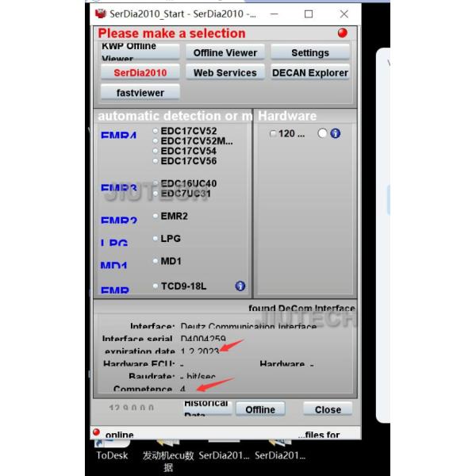Click the blue MD1 group label
The image size is (476, 476).
pos(113,265)
